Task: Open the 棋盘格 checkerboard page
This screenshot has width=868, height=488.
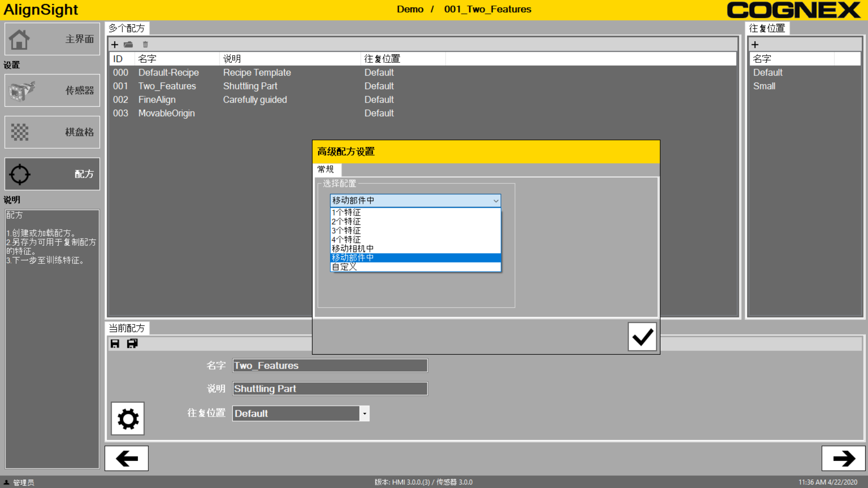Action: (x=52, y=132)
